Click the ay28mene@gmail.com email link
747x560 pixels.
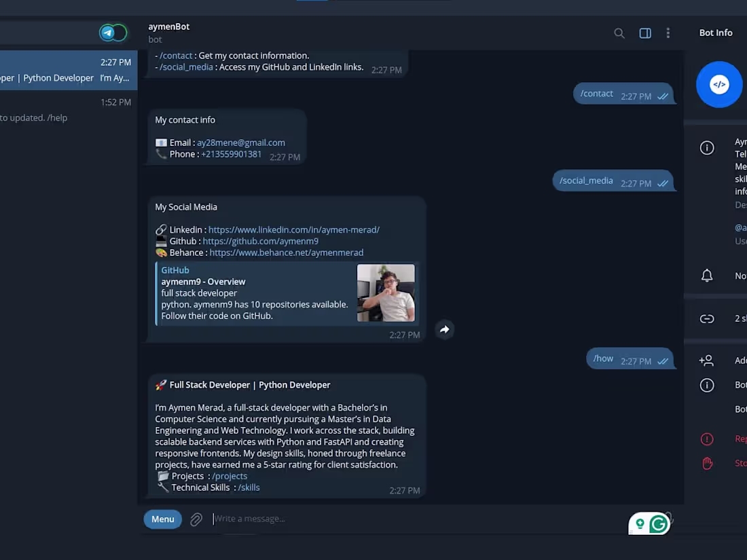click(x=241, y=143)
